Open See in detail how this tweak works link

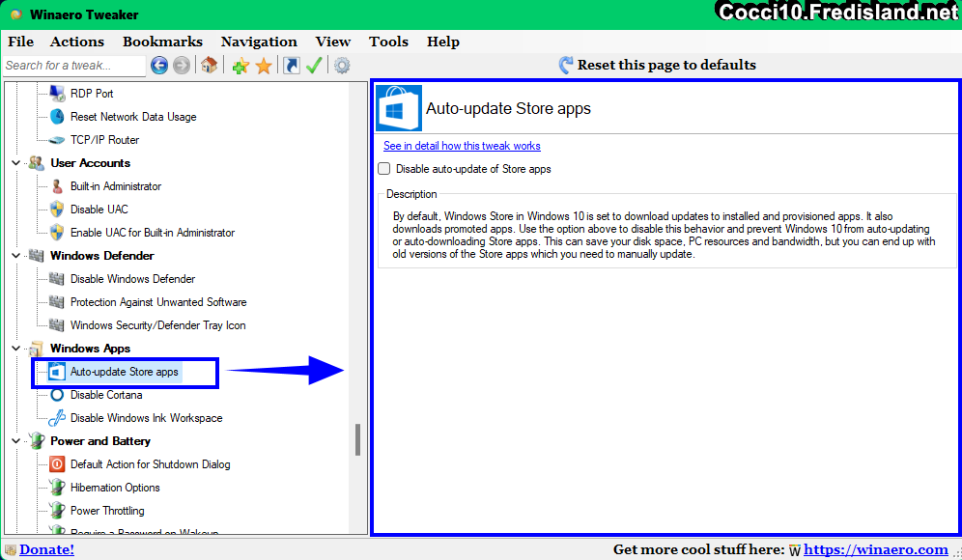tap(462, 146)
